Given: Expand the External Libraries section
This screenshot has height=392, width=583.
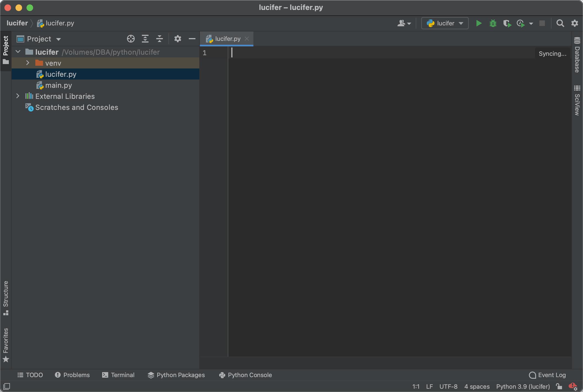Looking at the screenshot, I should tap(17, 96).
